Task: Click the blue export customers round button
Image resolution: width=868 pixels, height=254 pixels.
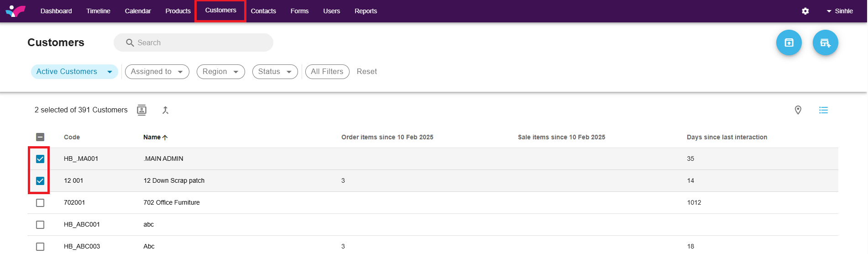Action: pos(789,42)
